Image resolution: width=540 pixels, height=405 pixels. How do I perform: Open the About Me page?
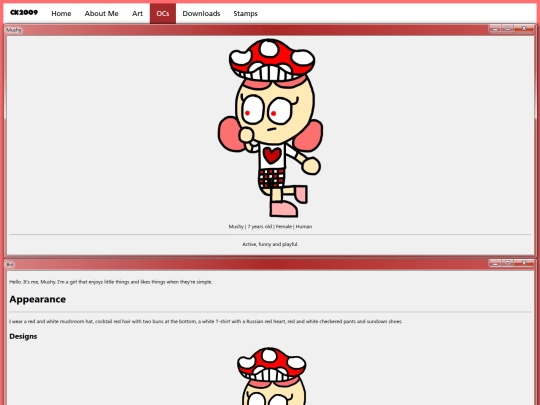coord(102,13)
